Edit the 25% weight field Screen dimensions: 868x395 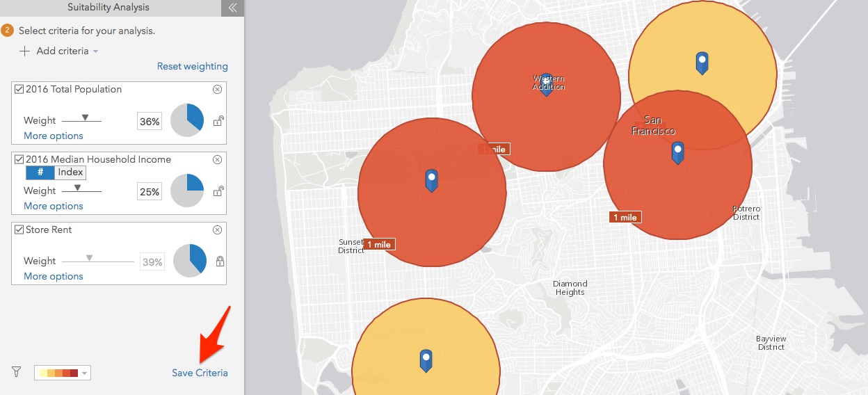click(x=150, y=192)
